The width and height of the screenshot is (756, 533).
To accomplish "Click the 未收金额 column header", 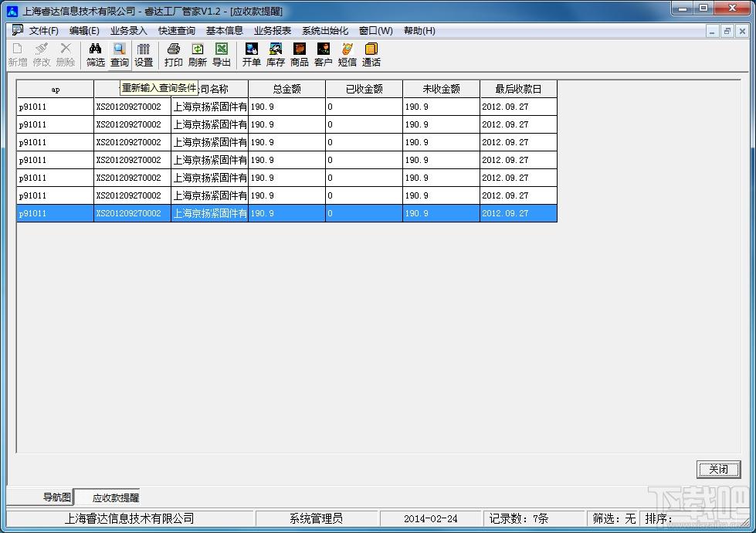I will pos(441,90).
